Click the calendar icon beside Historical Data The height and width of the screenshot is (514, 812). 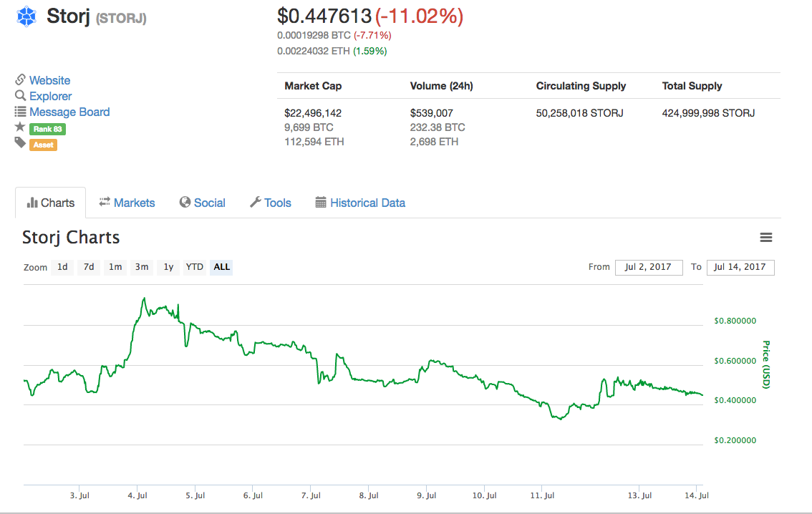(x=321, y=203)
